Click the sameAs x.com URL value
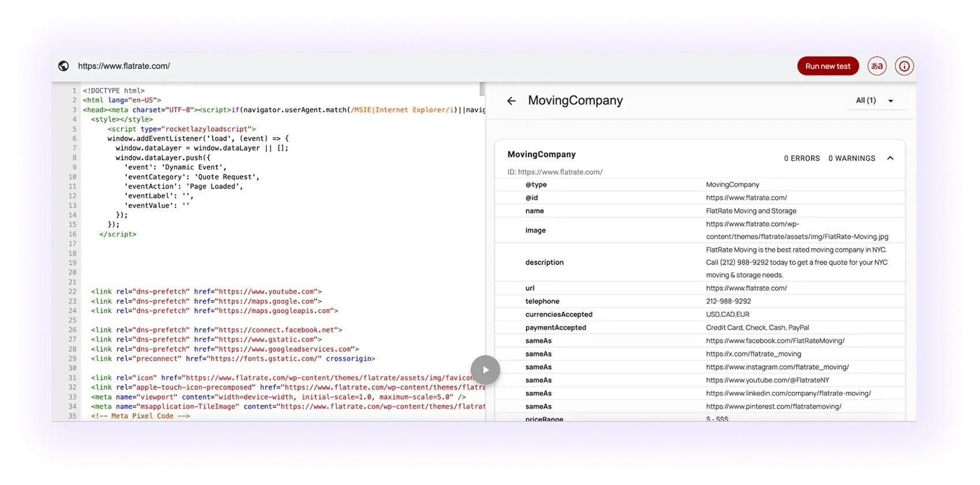The height and width of the screenshot is (485, 980). [753, 354]
